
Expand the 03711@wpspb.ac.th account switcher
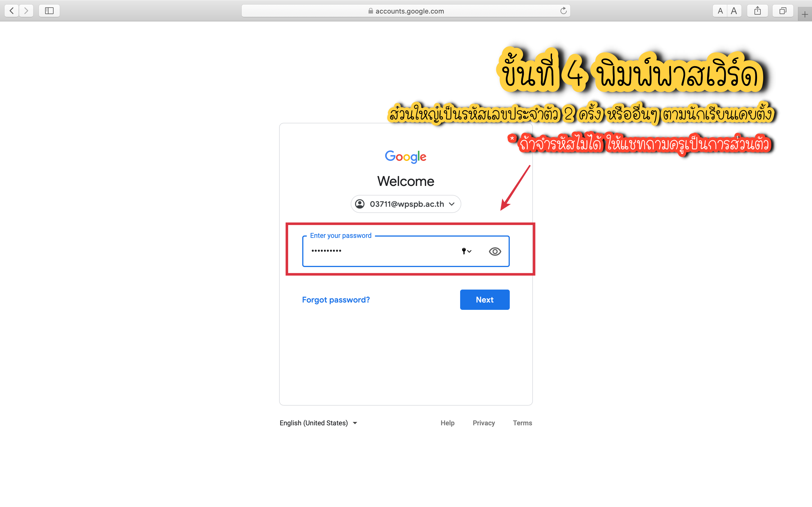click(406, 204)
